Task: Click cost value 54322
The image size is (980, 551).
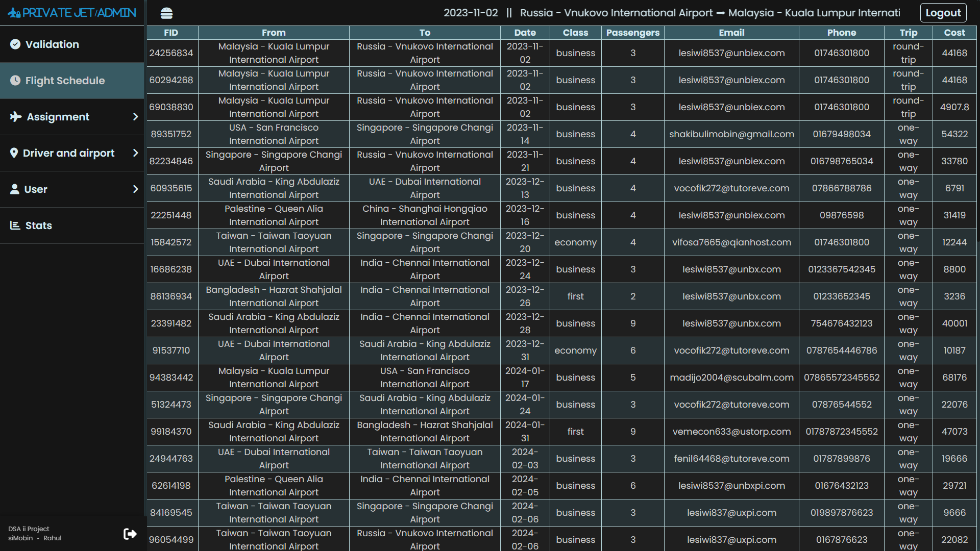Action: [954, 134]
